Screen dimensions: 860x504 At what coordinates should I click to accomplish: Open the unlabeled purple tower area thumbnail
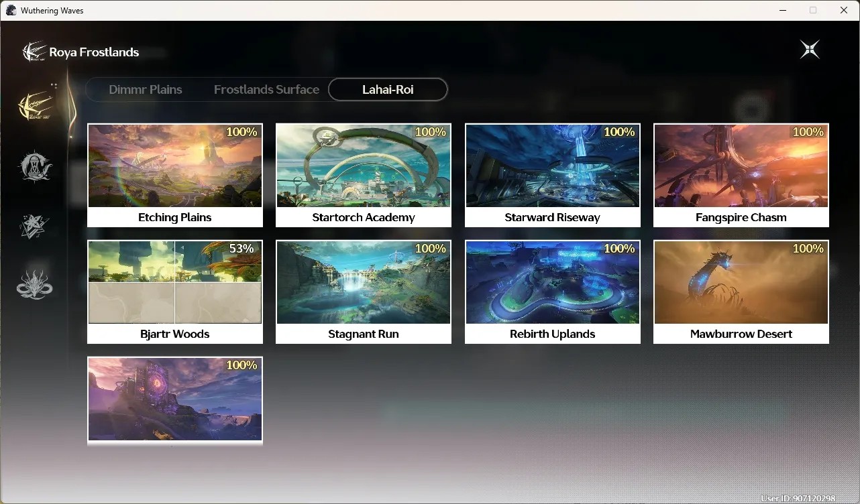[175, 399]
